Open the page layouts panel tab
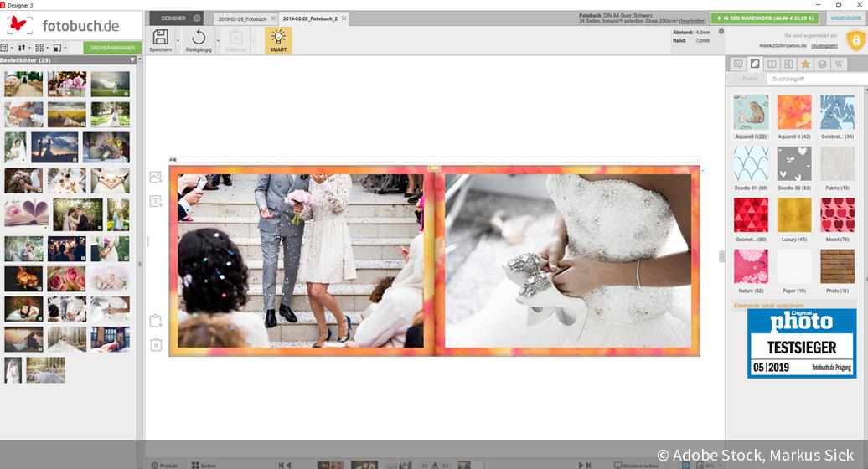The height and width of the screenshot is (469, 868). (772, 64)
